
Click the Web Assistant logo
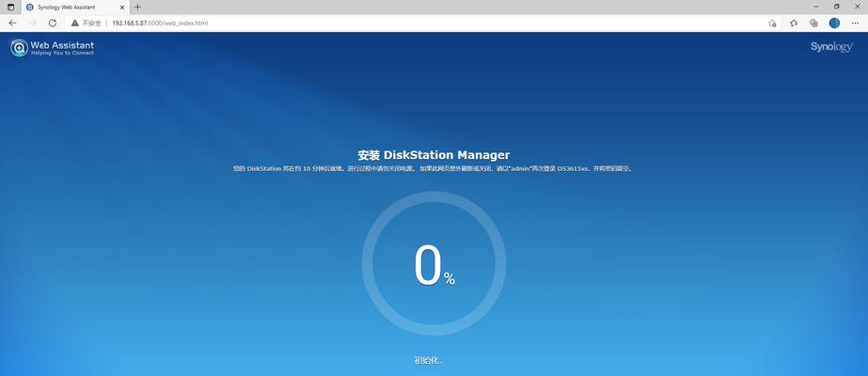pos(52,48)
